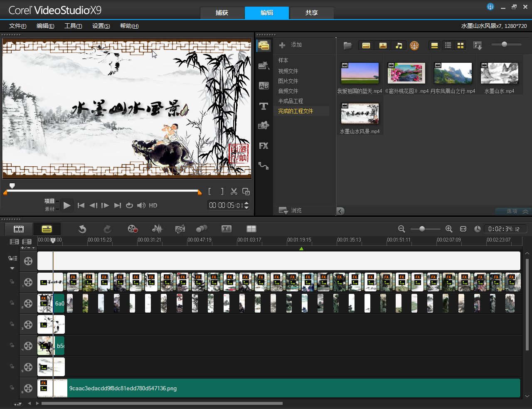Viewport: 532px width, 409px height.
Task: Open the 帮助 (Help) menu
Action: [x=129, y=26]
